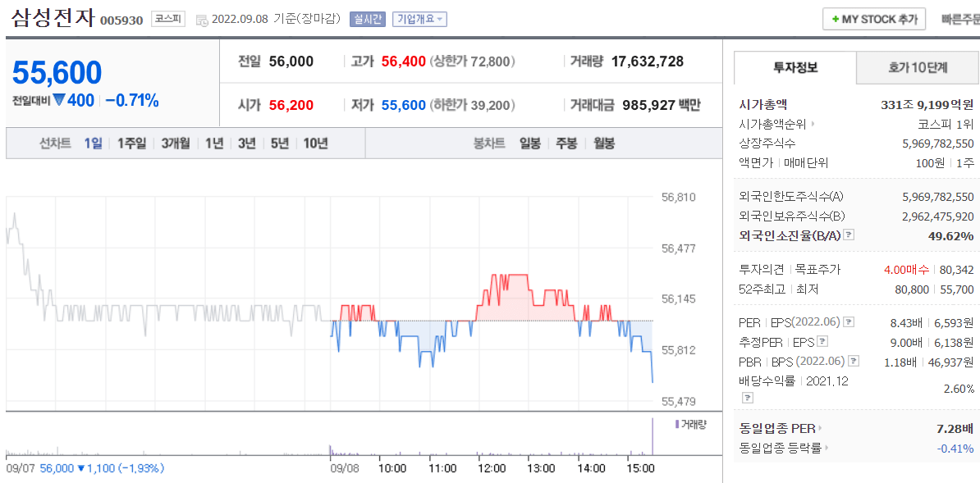Screen dimensions: 980x483
Task: Click the 12:00 time axis label
Action: coord(492,468)
